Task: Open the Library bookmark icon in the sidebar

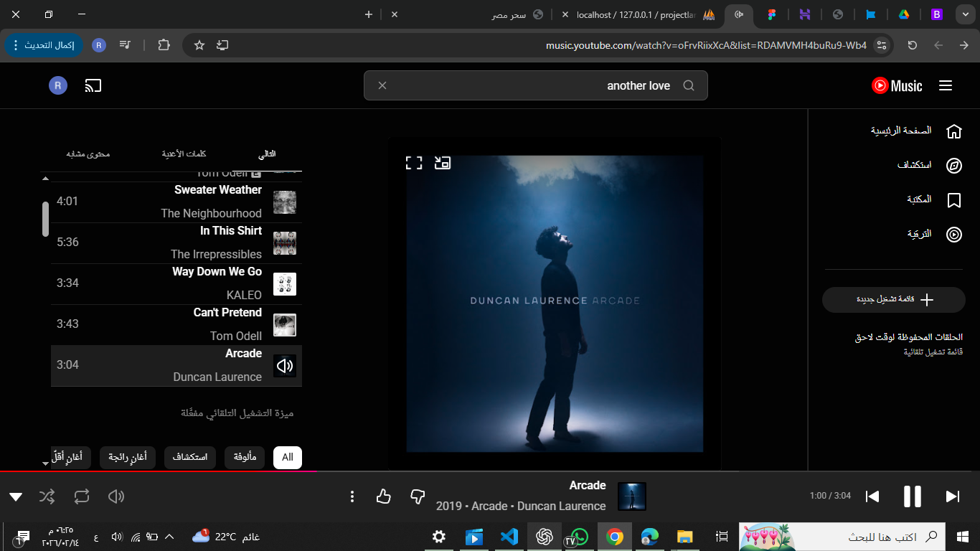Action: click(953, 200)
